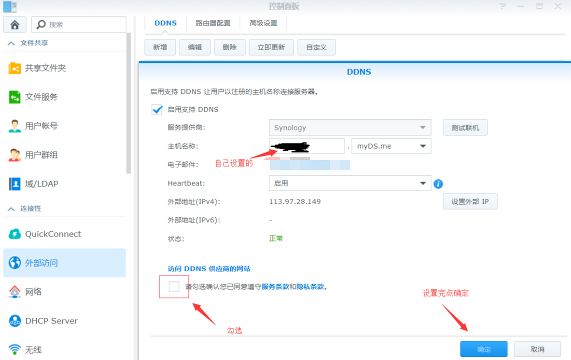Viewport: 571px width, 360px height.
Task: Switch to the 路由器配置 tab
Action: 213,23
